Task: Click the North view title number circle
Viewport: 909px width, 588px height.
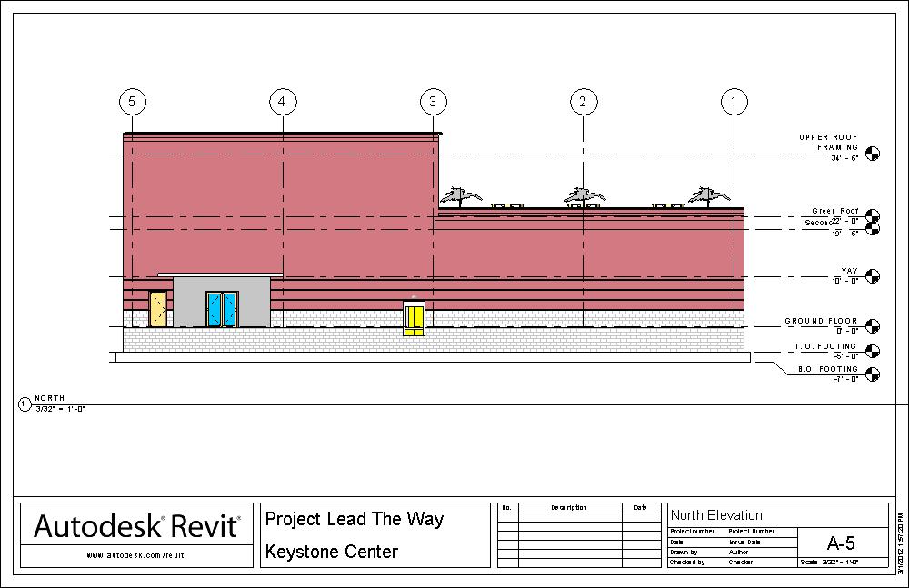Action: [x=25, y=404]
